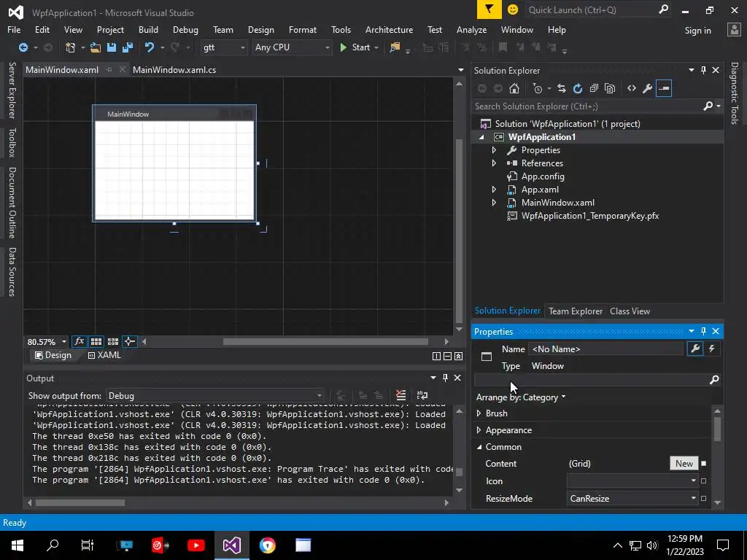This screenshot has height=560, width=747.
Task: Click the Collapse All icon in Solution Explorer
Action: (594, 88)
